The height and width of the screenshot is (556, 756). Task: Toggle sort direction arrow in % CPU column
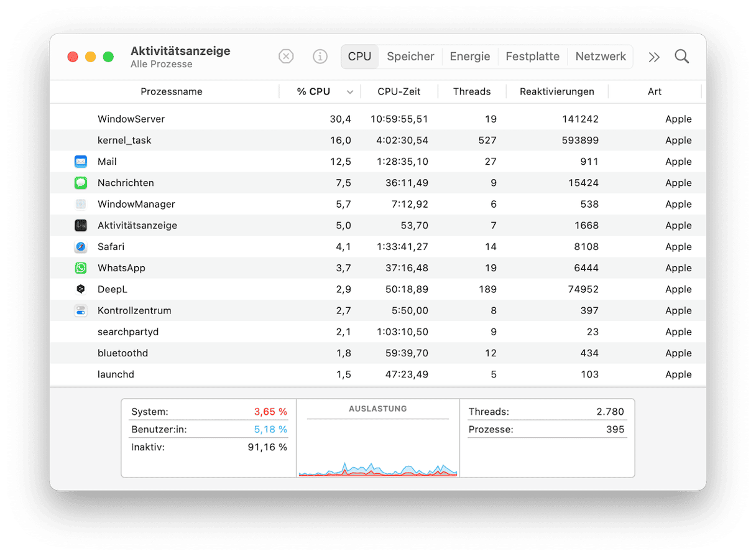tap(350, 92)
